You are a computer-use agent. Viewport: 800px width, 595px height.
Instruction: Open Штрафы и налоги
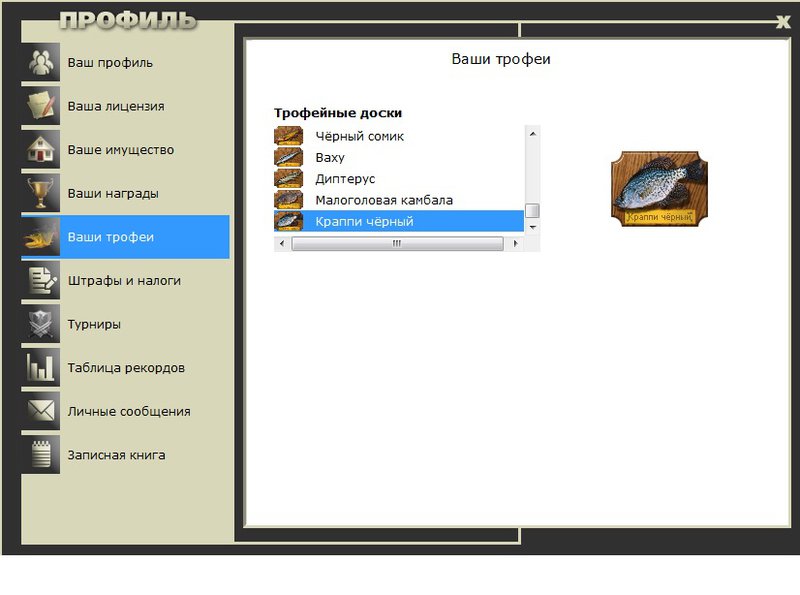(126, 281)
